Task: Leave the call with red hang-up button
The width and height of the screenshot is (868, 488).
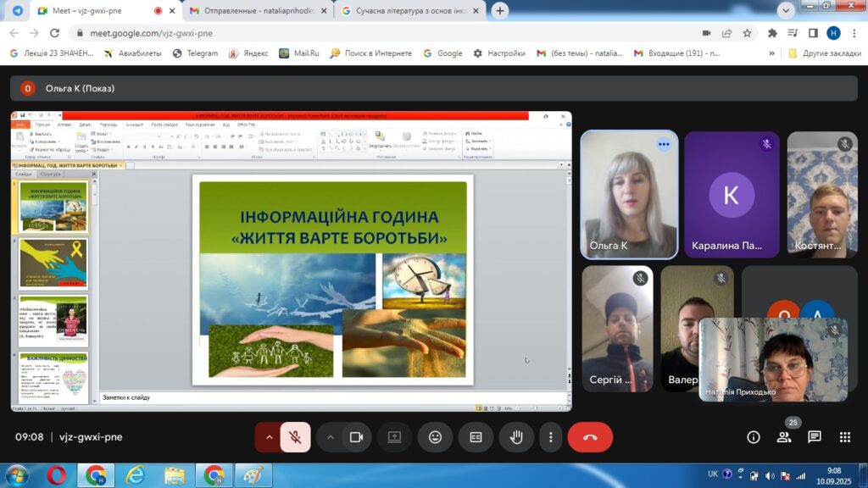Action: [x=590, y=437]
